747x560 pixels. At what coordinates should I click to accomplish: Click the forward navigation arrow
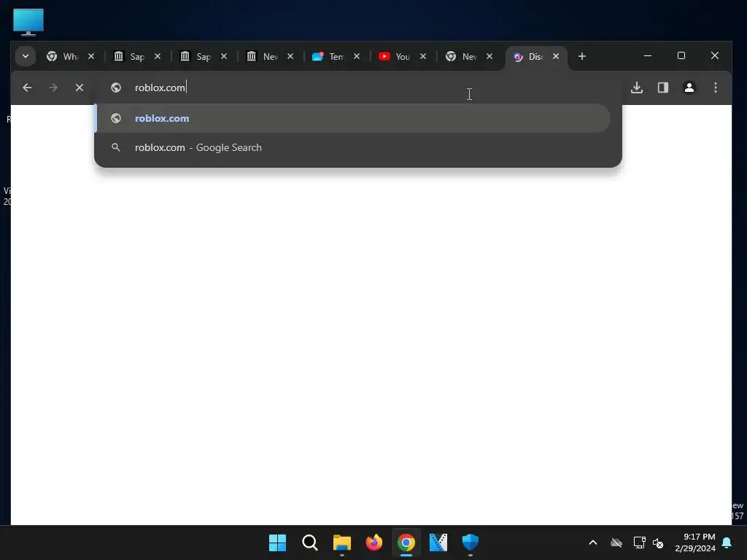(x=53, y=87)
